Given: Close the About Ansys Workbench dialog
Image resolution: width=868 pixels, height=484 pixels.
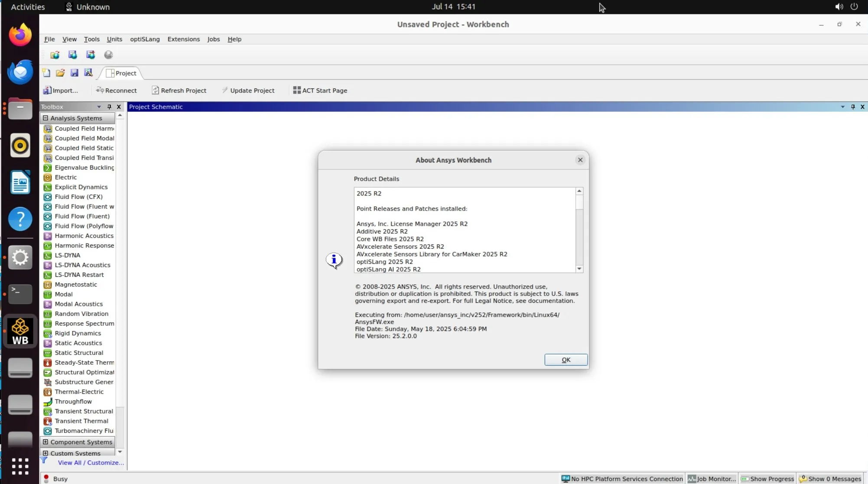Looking at the screenshot, I should [x=580, y=160].
